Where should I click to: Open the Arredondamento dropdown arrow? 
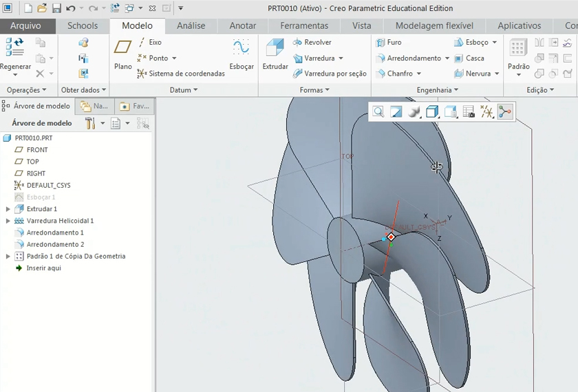coord(447,58)
